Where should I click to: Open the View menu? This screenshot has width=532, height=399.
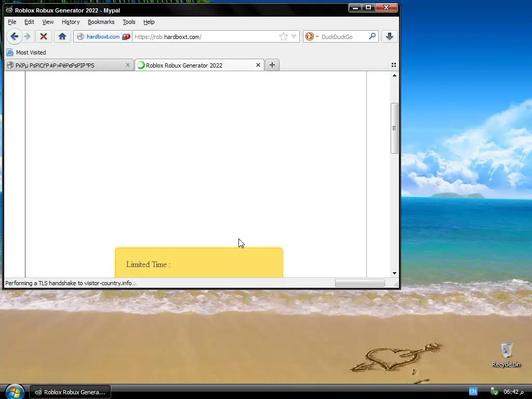pos(48,22)
